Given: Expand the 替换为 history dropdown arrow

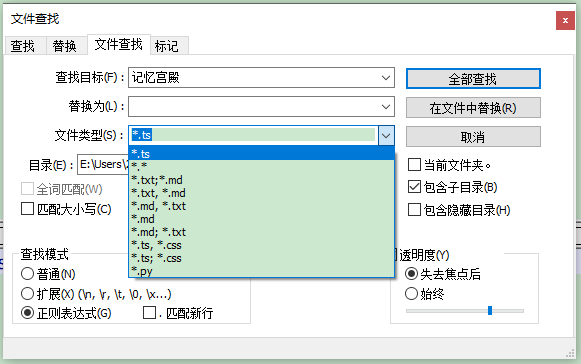Looking at the screenshot, I should 386,107.
